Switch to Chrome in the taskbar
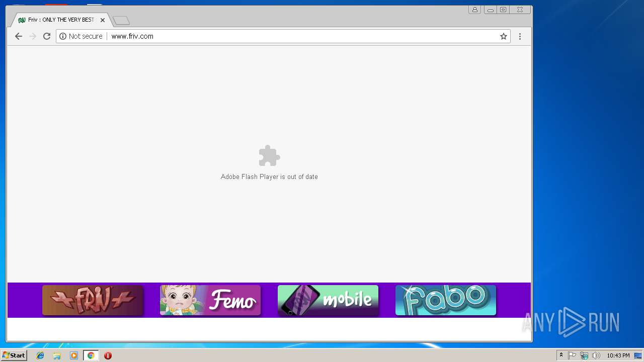The height and width of the screenshot is (362, 644). [91, 355]
